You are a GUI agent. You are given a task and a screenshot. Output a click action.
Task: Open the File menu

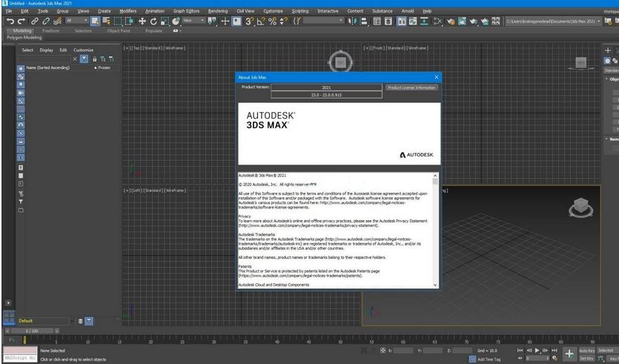[x=9, y=11]
